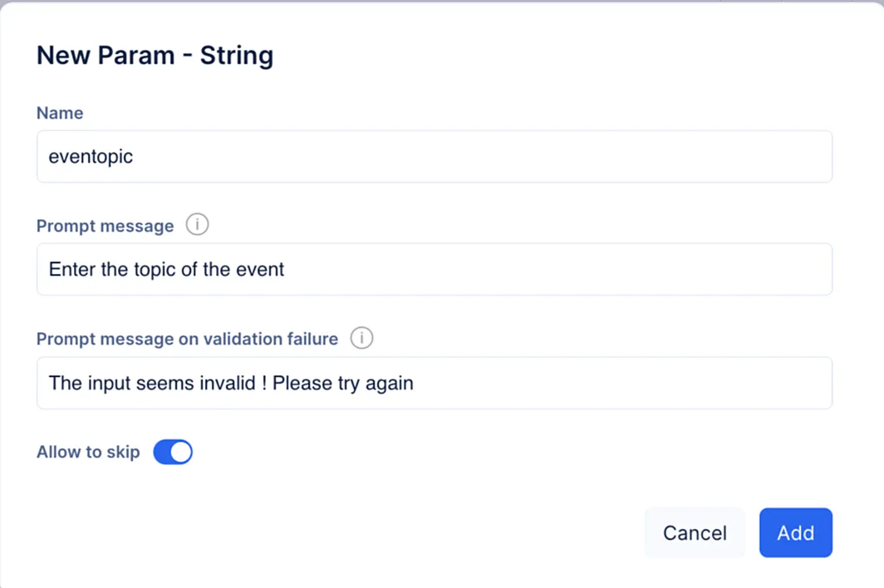Image resolution: width=884 pixels, height=588 pixels.
Task: Click 'Prompt message on validation failure' label
Action: (x=187, y=339)
